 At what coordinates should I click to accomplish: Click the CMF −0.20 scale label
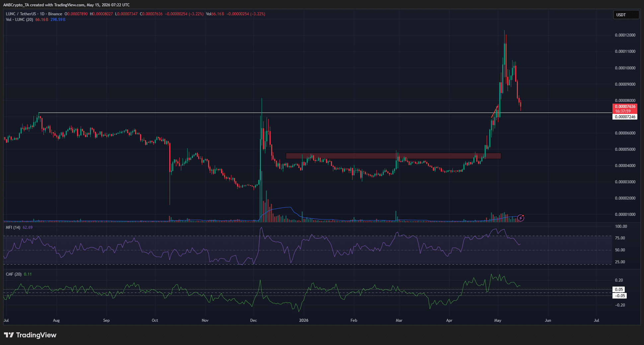coord(620,305)
